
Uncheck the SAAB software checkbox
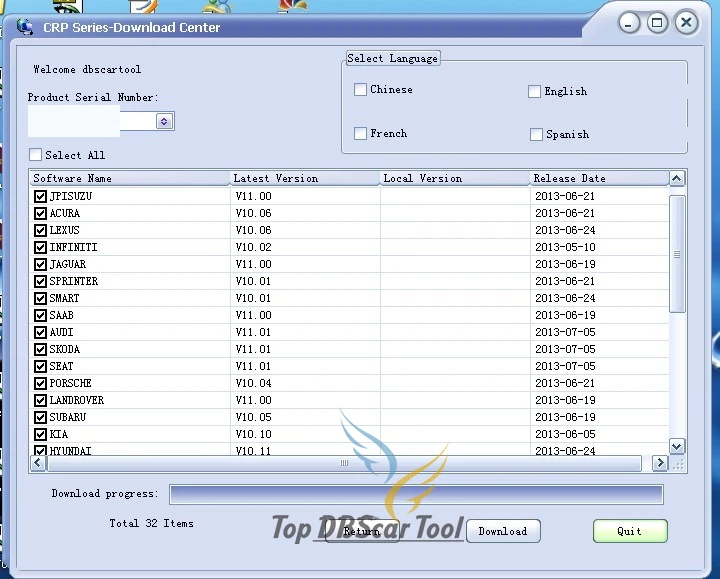point(40,315)
